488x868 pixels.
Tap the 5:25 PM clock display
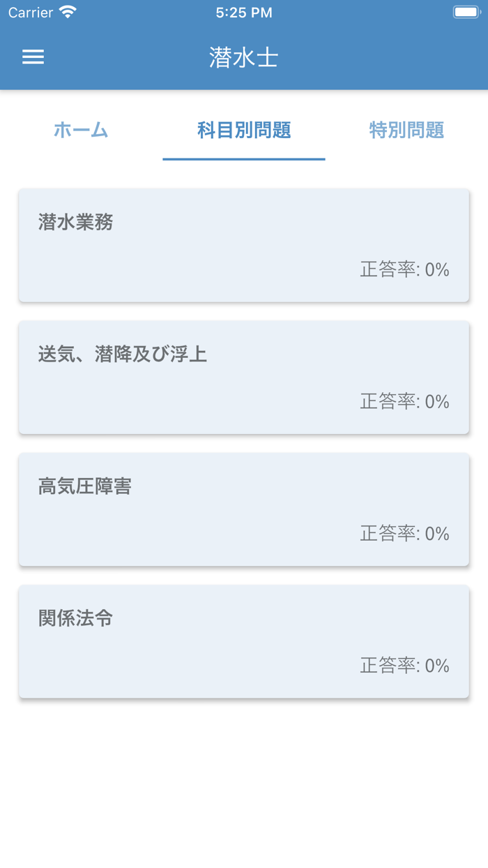pos(243,12)
